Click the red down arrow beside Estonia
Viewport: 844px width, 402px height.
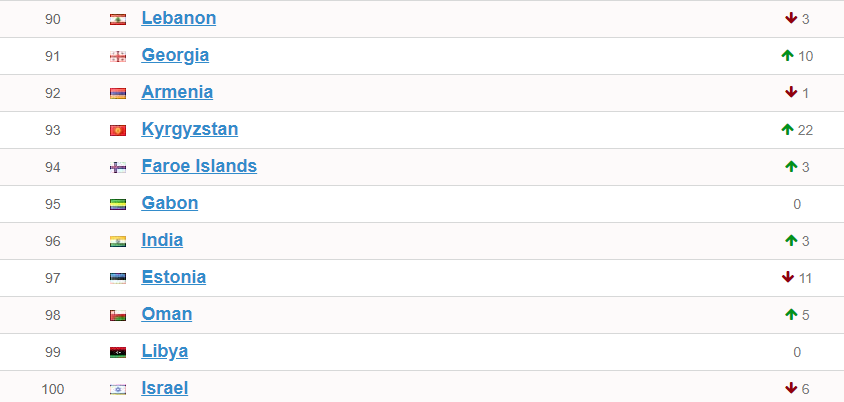(788, 277)
